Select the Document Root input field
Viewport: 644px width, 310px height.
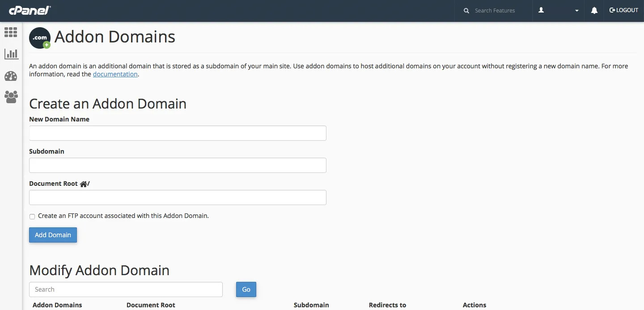178,197
